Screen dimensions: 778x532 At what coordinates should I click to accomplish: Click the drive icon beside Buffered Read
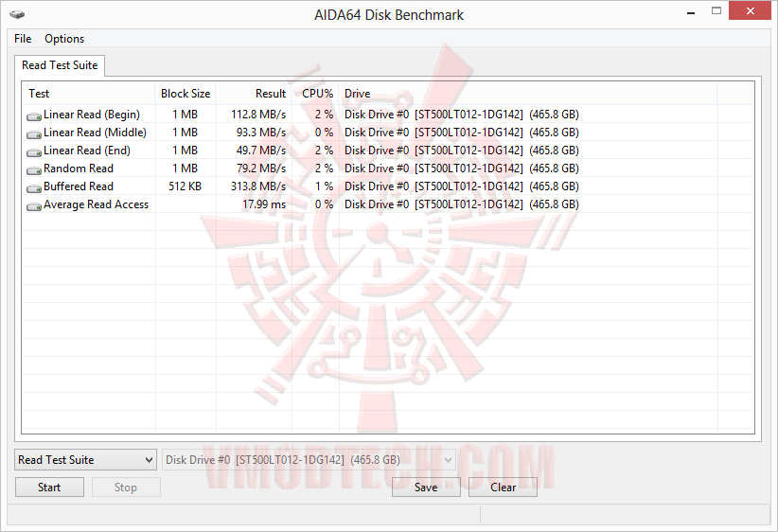click(34, 188)
